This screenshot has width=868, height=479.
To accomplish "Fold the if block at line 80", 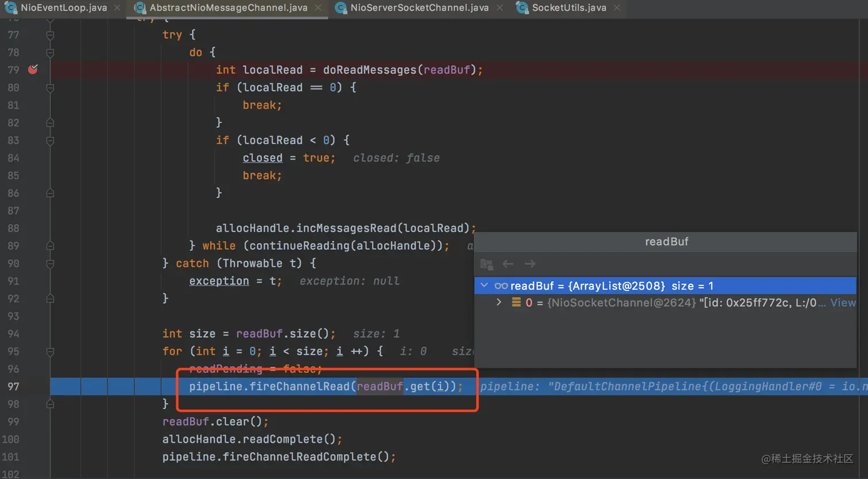I will pyautogui.click(x=50, y=88).
